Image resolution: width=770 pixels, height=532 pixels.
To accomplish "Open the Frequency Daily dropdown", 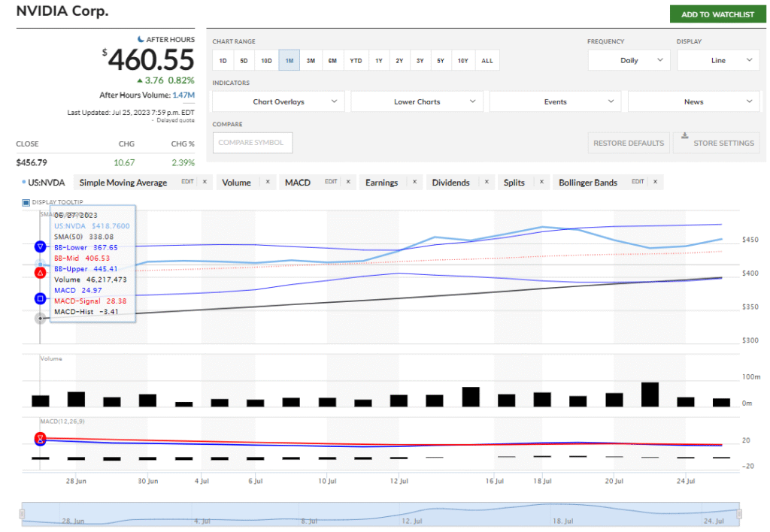I will tap(629, 60).
